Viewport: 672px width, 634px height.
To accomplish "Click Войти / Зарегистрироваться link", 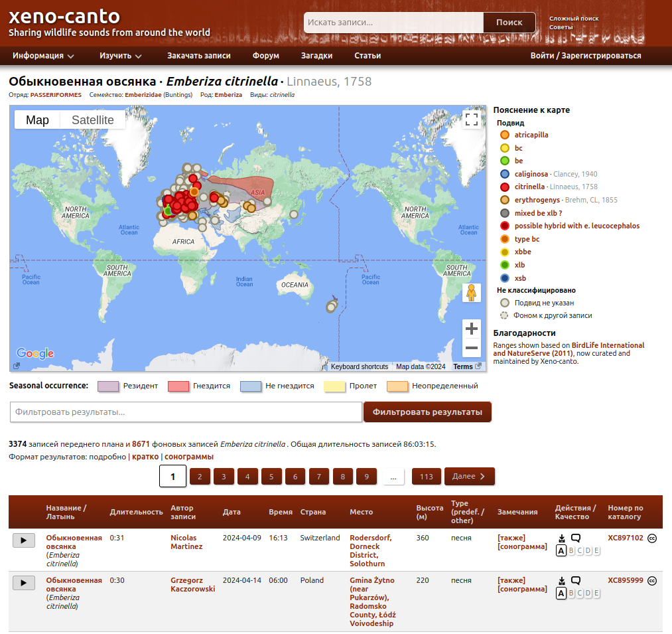I will click(x=586, y=56).
